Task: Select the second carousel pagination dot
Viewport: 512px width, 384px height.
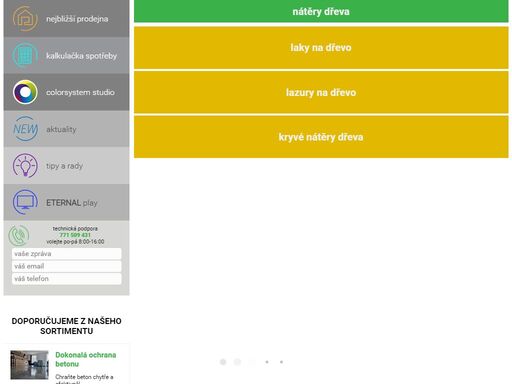Action: coord(237,362)
